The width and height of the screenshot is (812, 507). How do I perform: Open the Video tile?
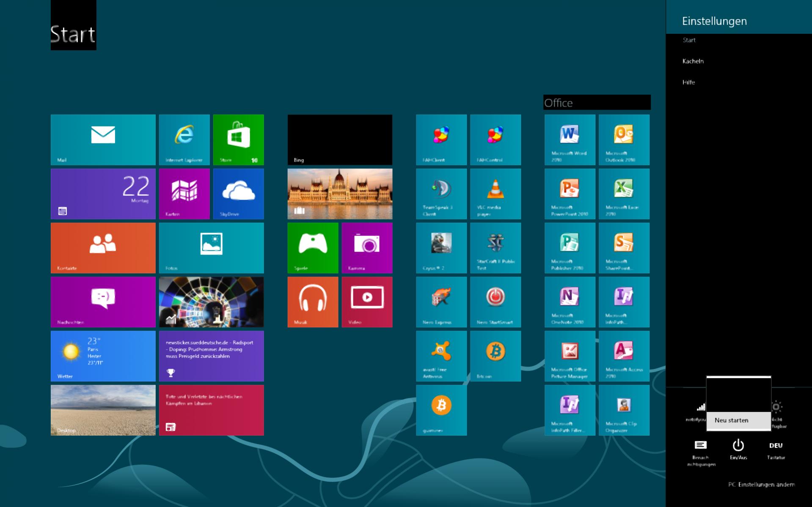[x=367, y=302]
